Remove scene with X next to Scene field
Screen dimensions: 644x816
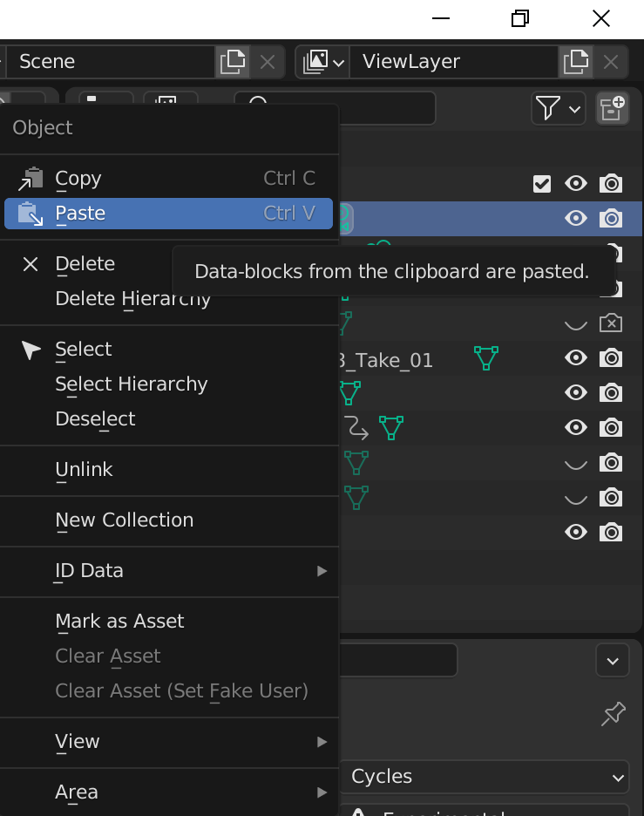pyautogui.click(x=268, y=63)
